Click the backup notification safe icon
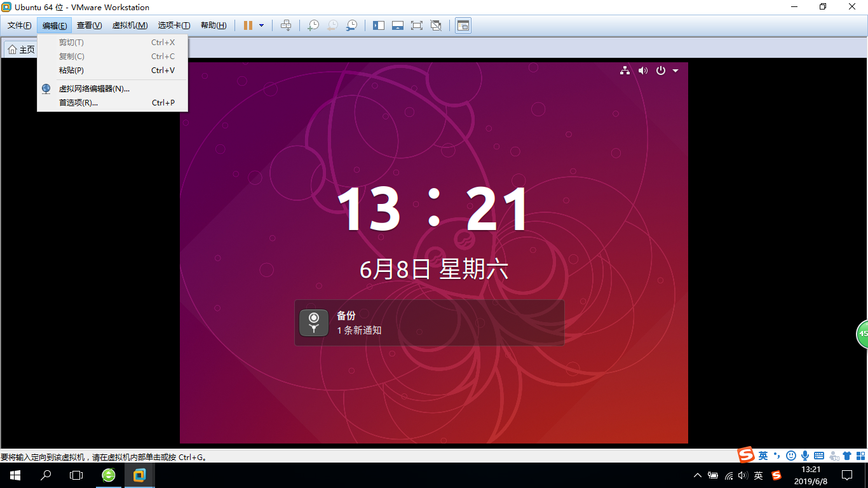Screen dimensions: 868x488 tap(314, 323)
